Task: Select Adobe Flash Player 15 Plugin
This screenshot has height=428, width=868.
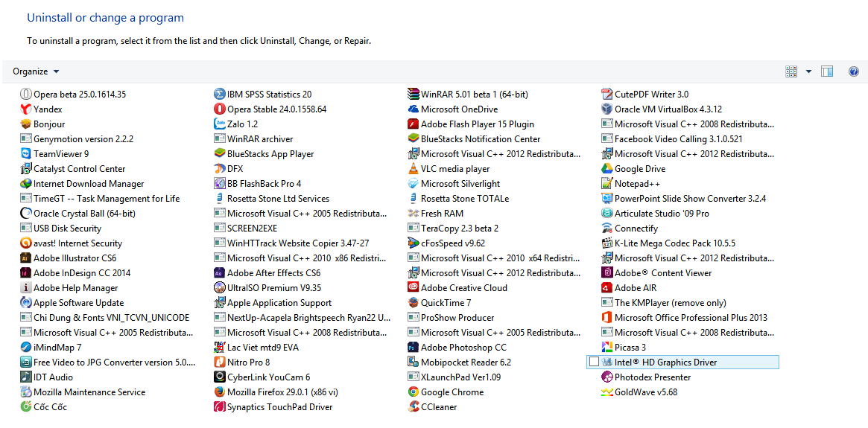Action: pos(471,124)
